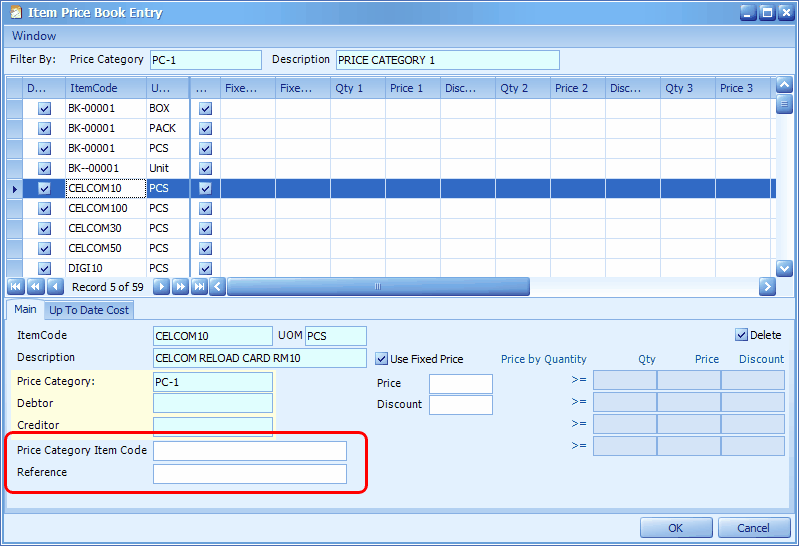
Task: Click the Cancel button
Action: (754, 528)
